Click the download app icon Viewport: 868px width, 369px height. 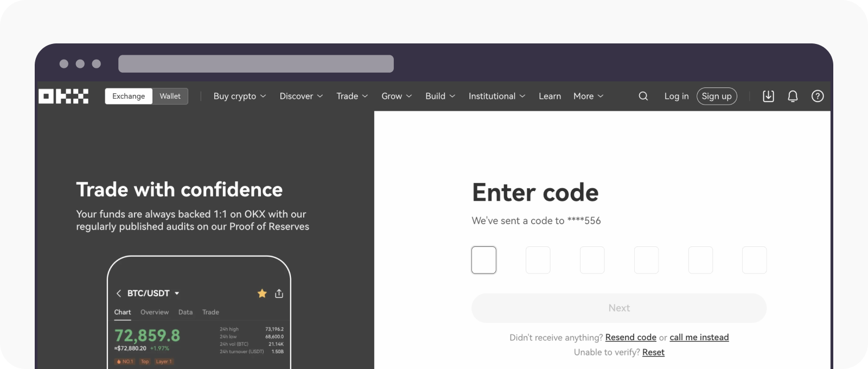coord(768,96)
